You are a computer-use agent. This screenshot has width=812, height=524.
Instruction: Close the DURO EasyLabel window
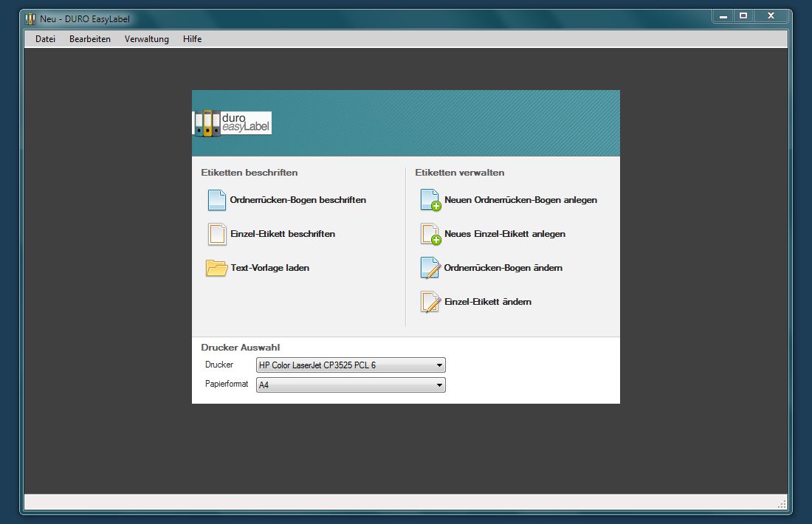click(x=771, y=16)
